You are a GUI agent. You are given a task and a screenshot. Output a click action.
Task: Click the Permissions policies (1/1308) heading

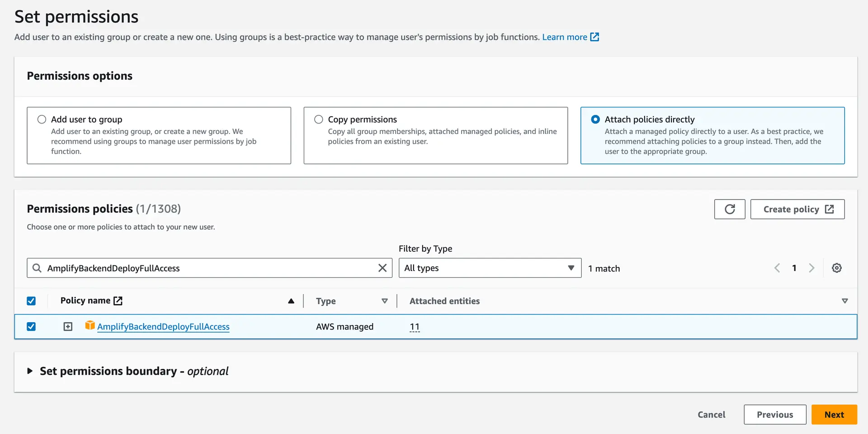[104, 209]
